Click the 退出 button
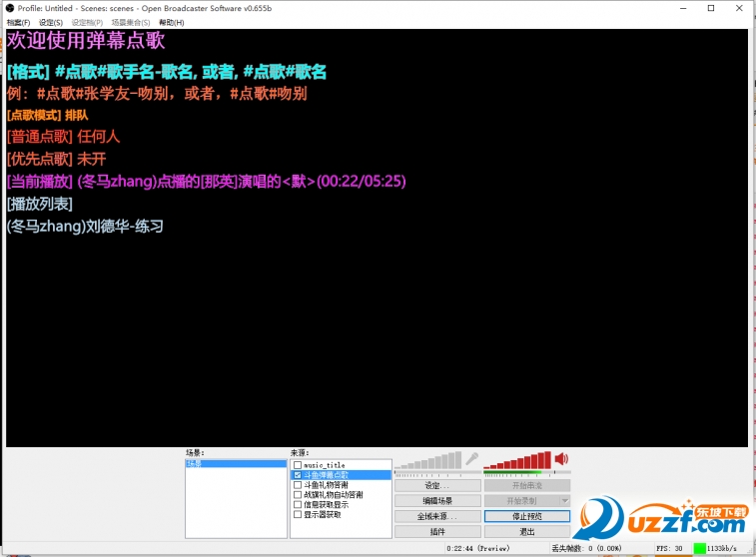756x557 pixels. click(526, 532)
